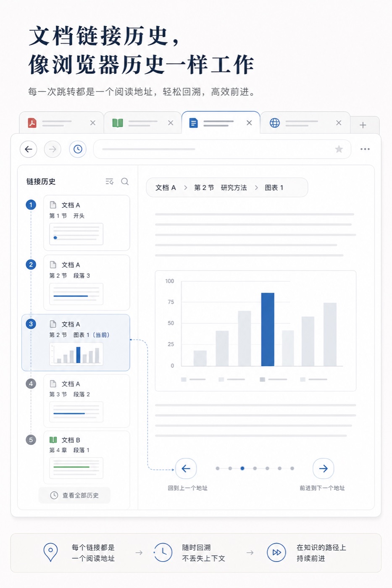Click the filter icon beside 链接历史
Viewport: 392px width, 588px height.
[x=109, y=181]
